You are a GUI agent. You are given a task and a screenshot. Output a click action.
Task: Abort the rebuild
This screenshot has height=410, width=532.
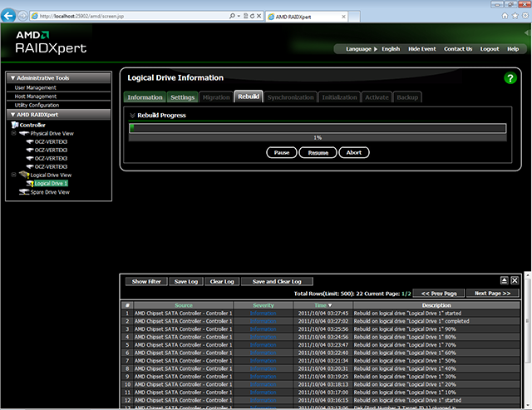(x=354, y=152)
